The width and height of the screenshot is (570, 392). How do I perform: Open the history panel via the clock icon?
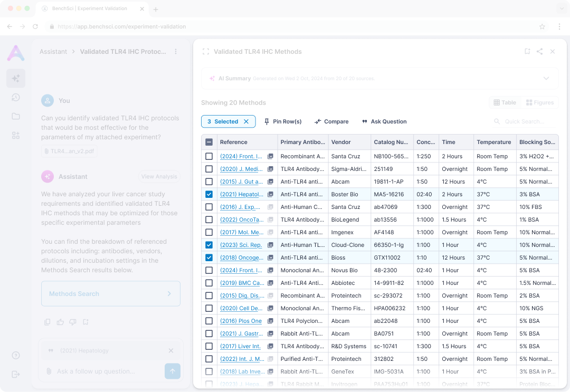pos(16,98)
